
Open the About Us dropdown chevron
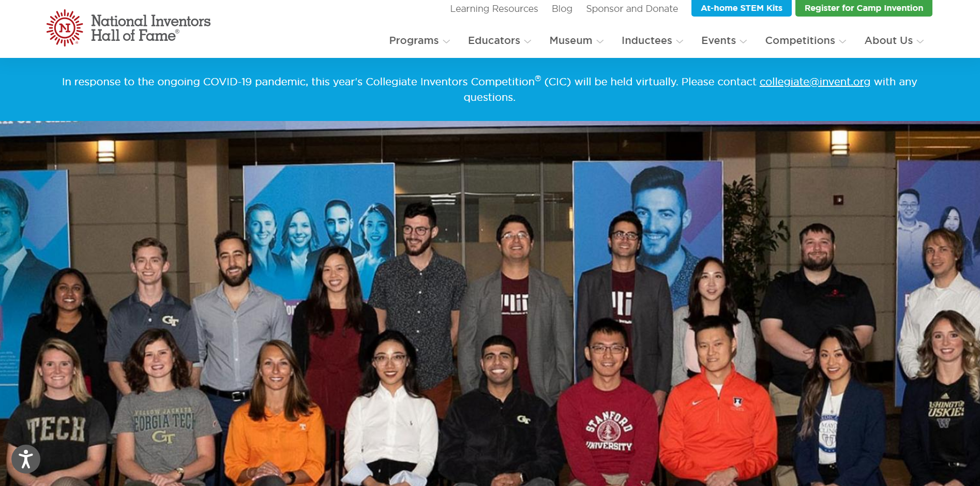[920, 41]
